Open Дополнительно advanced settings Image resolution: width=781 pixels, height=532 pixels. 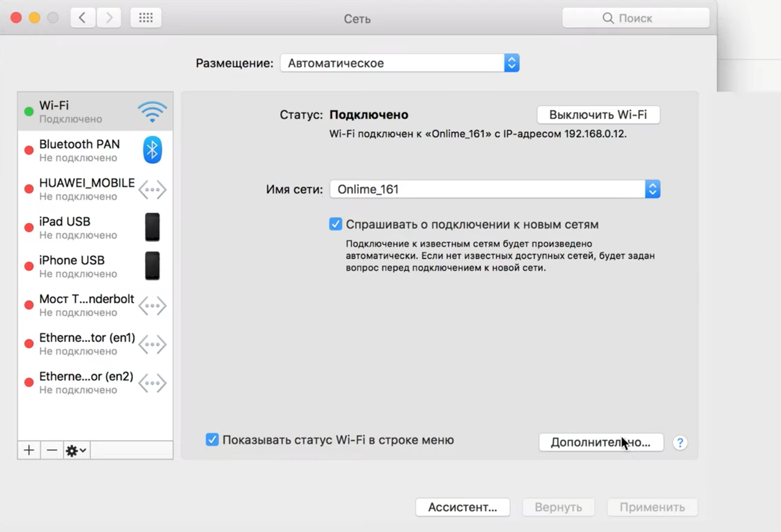[600, 442]
